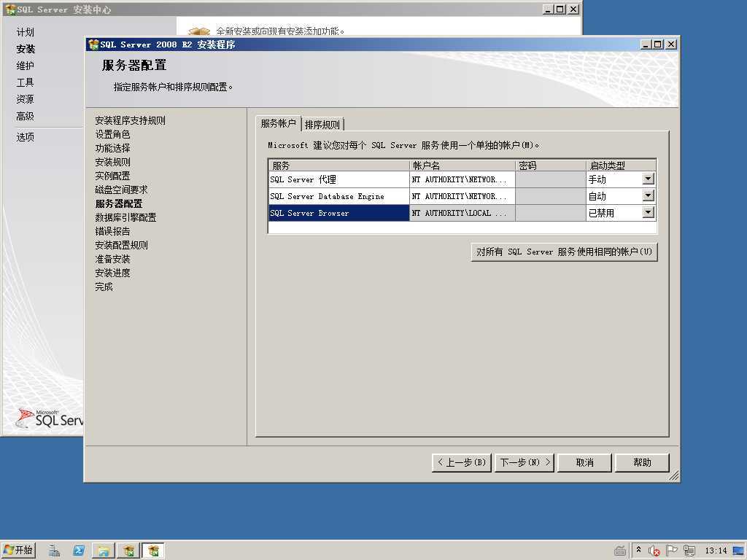Click the network tray icon
Viewport: 747px width, 560px height.
[x=689, y=551]
